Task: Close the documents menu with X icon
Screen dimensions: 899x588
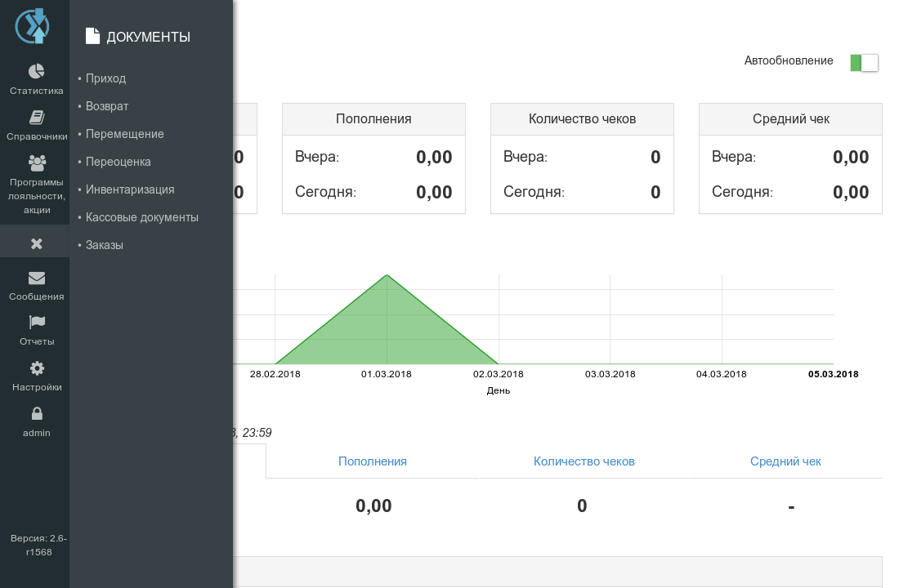Action: pyautogui.click(x=37, y=243)
